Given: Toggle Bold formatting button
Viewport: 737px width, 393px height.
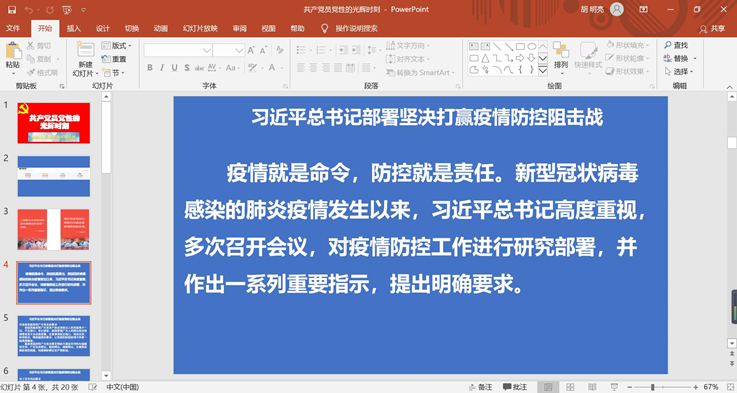Looking at the screenshot, I should (x=149, y=68).
